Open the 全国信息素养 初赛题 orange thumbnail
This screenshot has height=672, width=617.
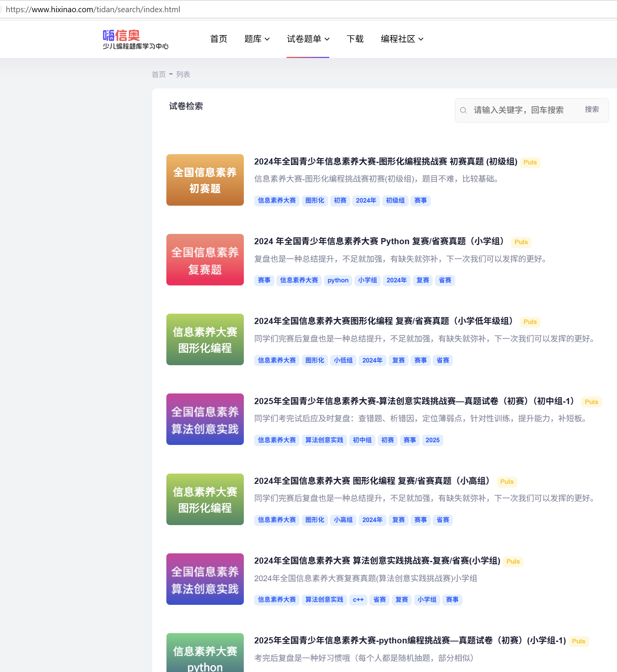tap(205, 180)
